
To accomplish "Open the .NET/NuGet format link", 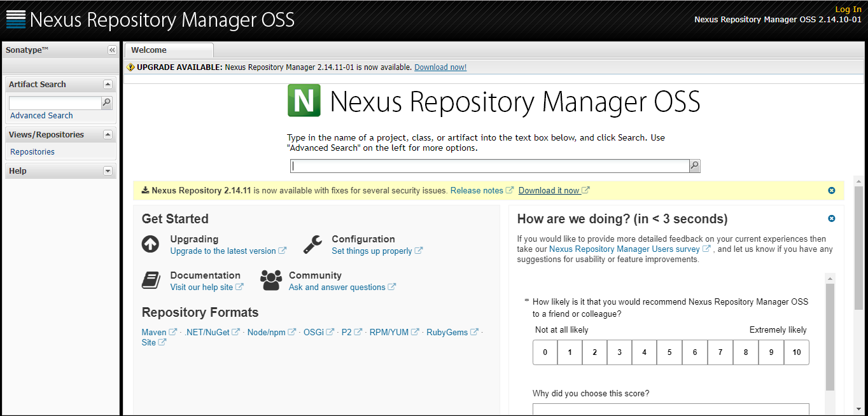I will (212, 333).
